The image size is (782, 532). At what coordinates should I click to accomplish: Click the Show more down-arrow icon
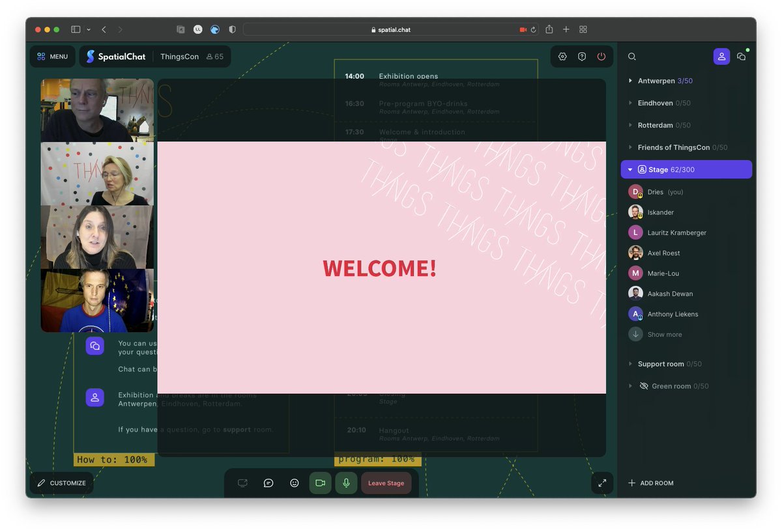pyautogui.click(x=635, y=334)
